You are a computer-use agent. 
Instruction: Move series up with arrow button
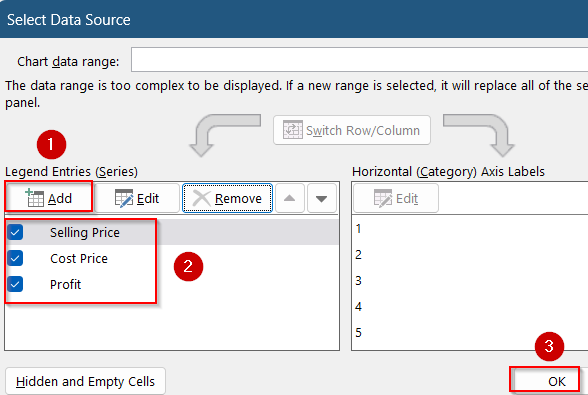pos(290,198)
